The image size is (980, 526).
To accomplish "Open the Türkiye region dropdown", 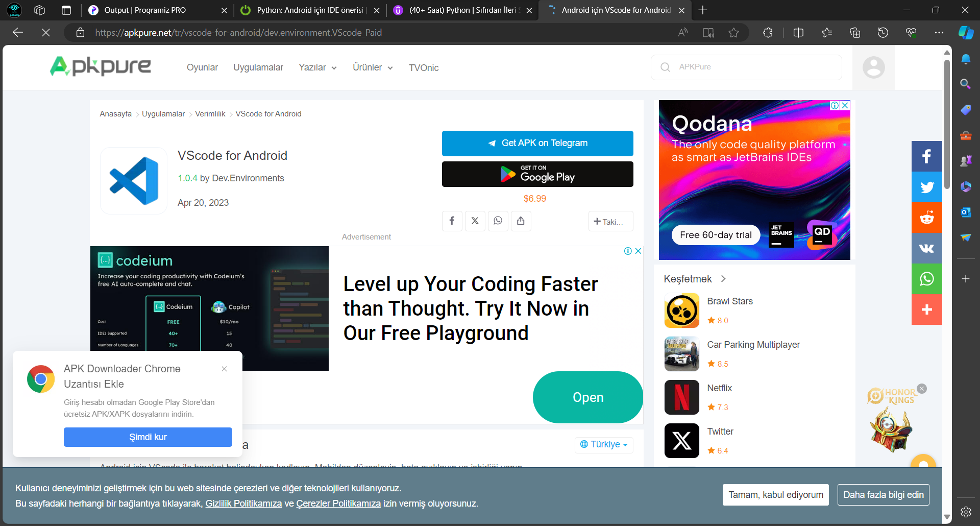I will coord(604,444).
